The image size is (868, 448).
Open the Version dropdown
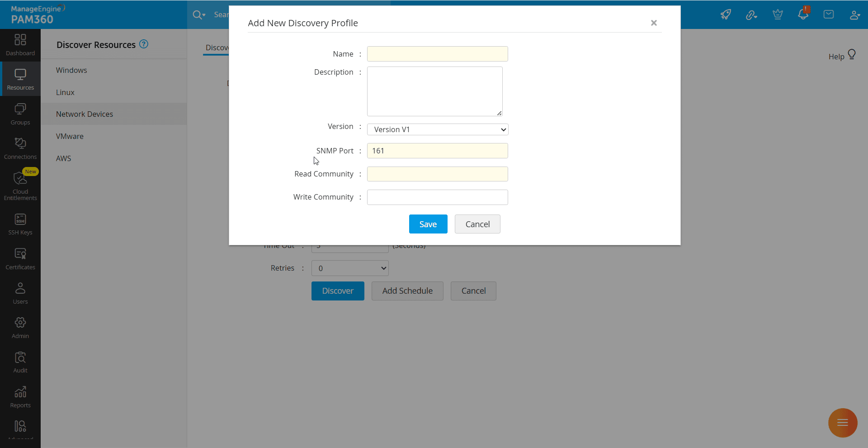pos(438,129)
